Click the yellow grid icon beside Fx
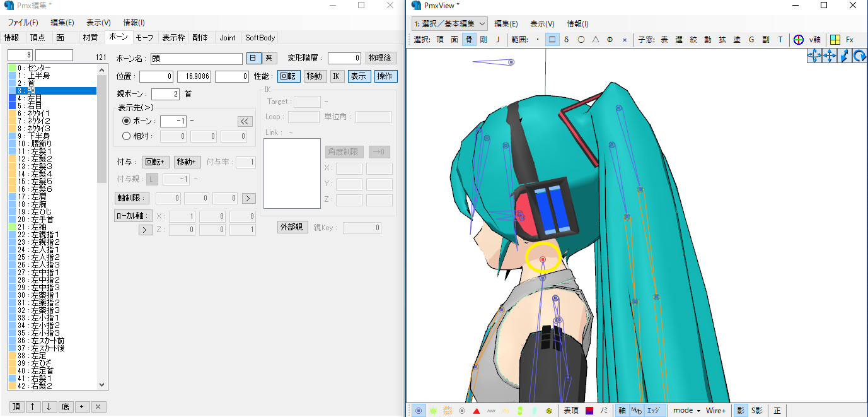Viewport: 868px width, 417px height. [835, 39]
